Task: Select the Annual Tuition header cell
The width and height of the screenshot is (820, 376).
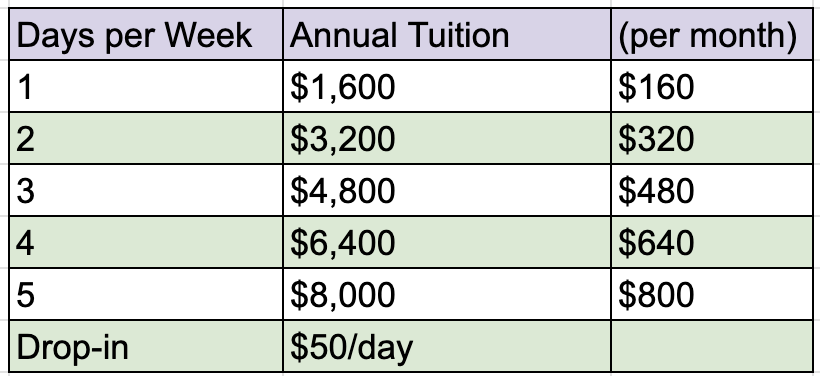Action: (447, 34)
